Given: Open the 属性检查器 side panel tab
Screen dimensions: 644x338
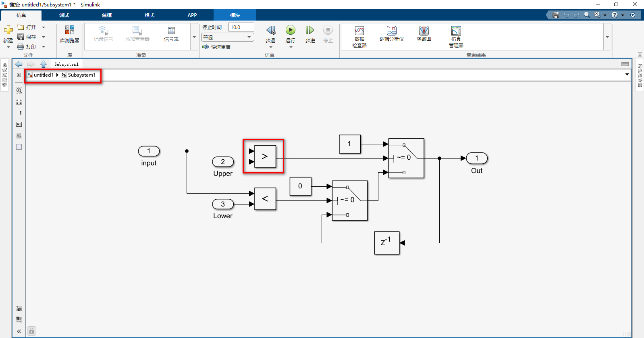Looking at the screenshot, I should click(640, 75).
